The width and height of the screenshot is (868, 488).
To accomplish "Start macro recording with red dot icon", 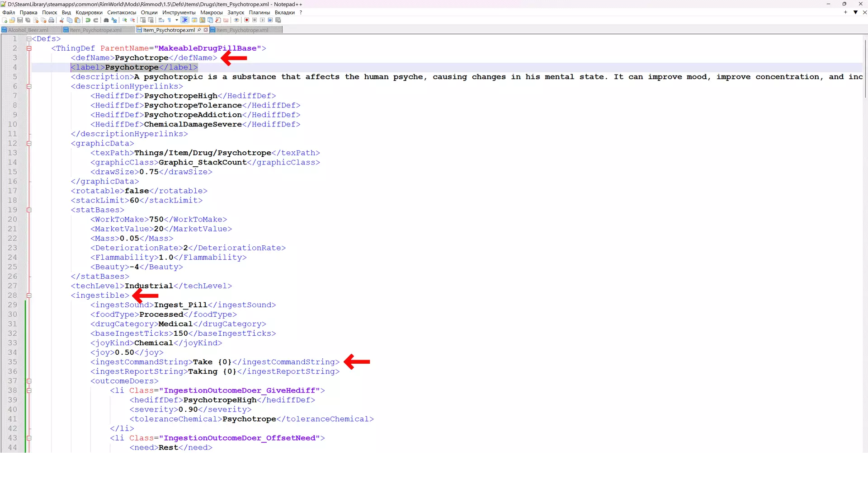I will click(x=247, y=20).
